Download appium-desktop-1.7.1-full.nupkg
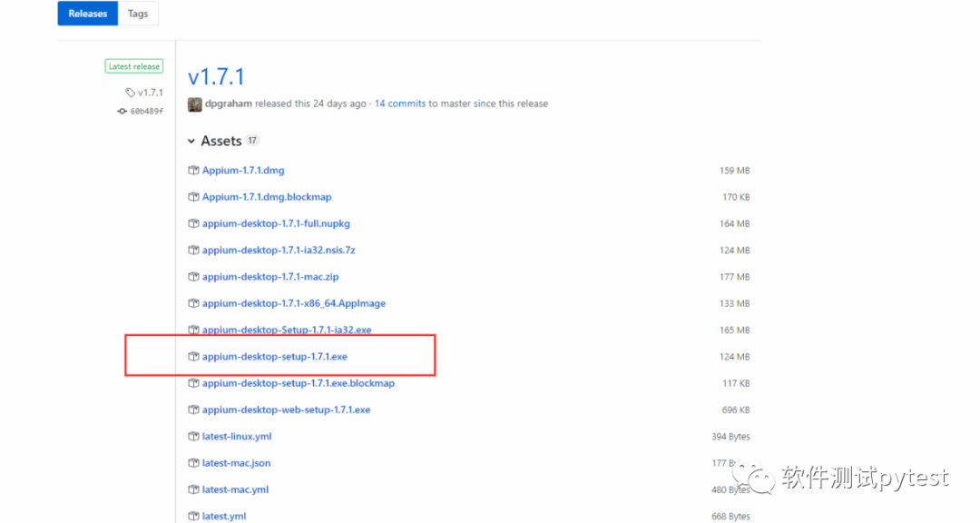 tap(276, 223)
